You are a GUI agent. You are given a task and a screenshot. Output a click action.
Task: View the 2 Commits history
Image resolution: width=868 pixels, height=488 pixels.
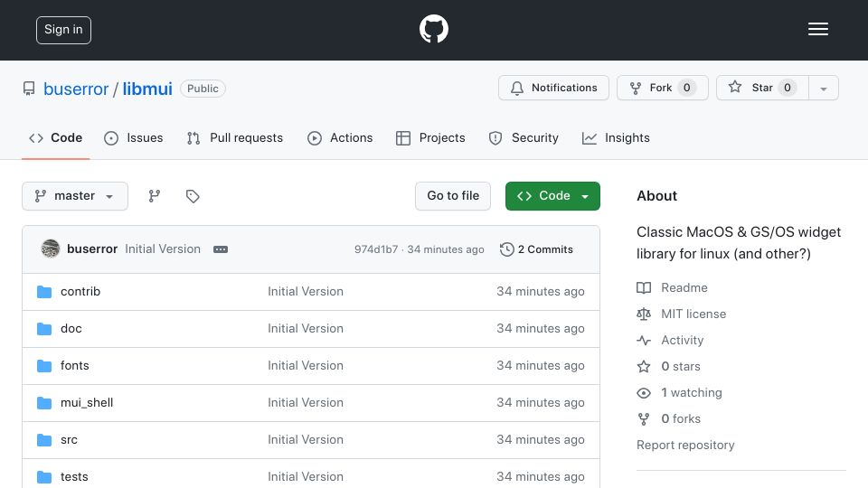(x=536, y=249)
